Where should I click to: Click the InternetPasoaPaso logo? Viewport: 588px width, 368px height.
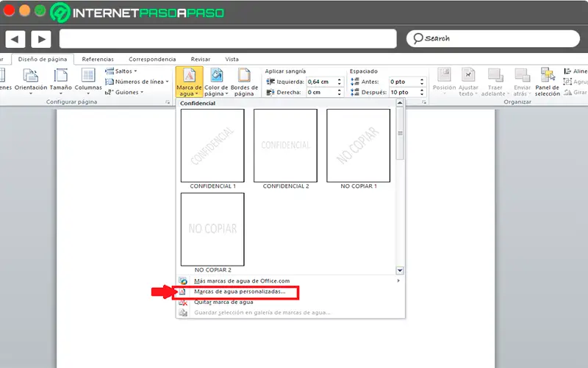137,13
